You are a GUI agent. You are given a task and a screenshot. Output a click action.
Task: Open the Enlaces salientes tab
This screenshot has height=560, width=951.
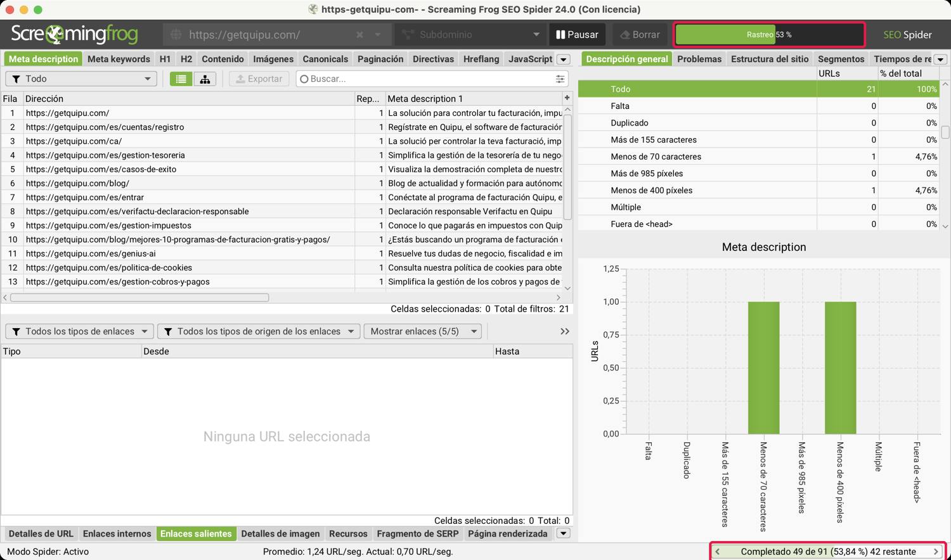pos(196,533)
